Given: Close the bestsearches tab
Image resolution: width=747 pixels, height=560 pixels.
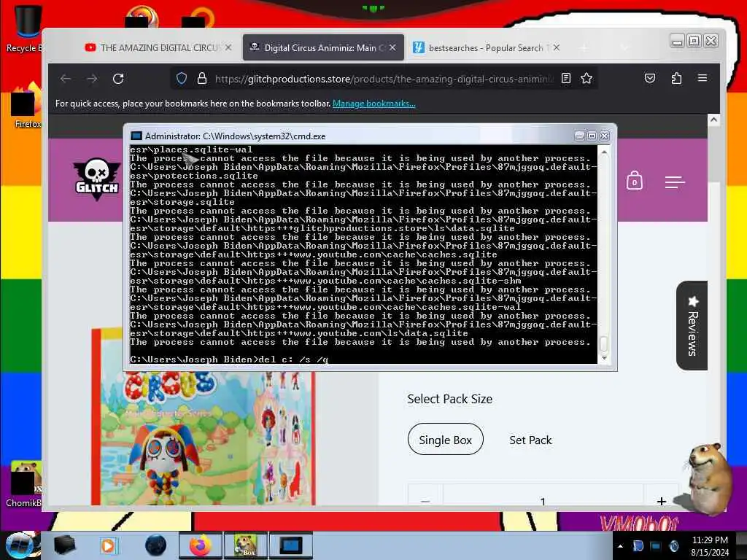Looking at the screenshot, I should (557, 47).
